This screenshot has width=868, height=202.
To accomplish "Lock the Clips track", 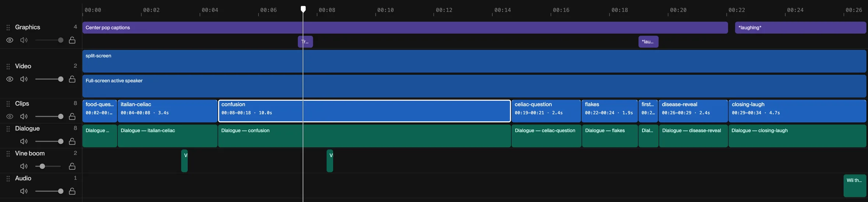I will (72, 116).
